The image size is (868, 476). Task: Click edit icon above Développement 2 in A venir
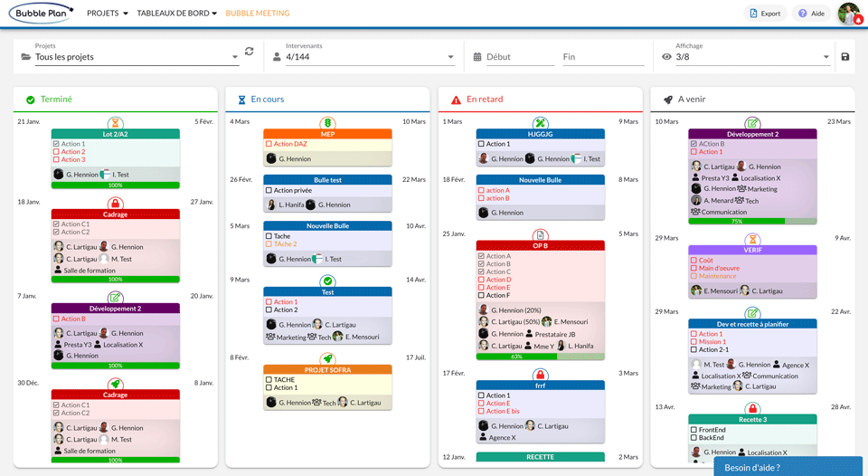[x=752, y=122]
